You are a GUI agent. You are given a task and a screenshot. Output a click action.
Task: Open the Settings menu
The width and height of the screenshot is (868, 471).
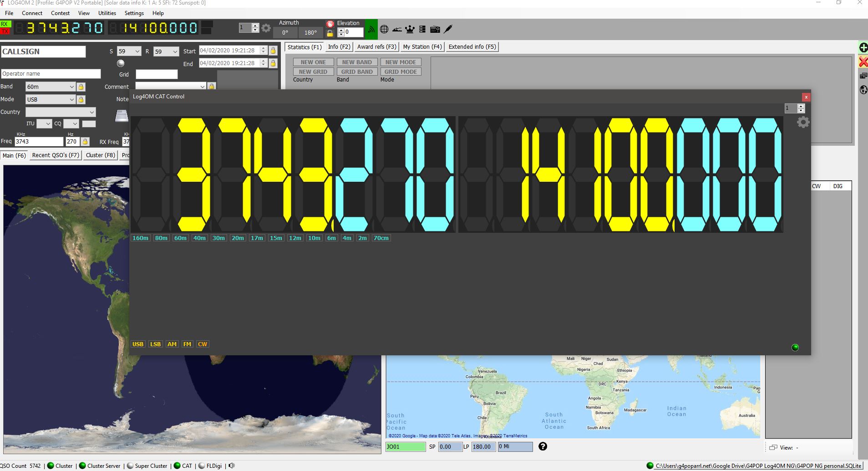[x=134, y=13]
